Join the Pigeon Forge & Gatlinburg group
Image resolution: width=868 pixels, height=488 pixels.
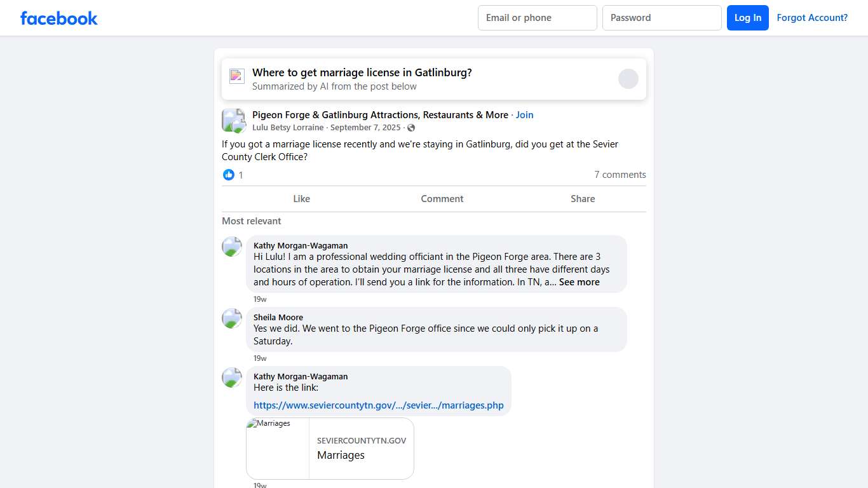click(x=524, y=115)
